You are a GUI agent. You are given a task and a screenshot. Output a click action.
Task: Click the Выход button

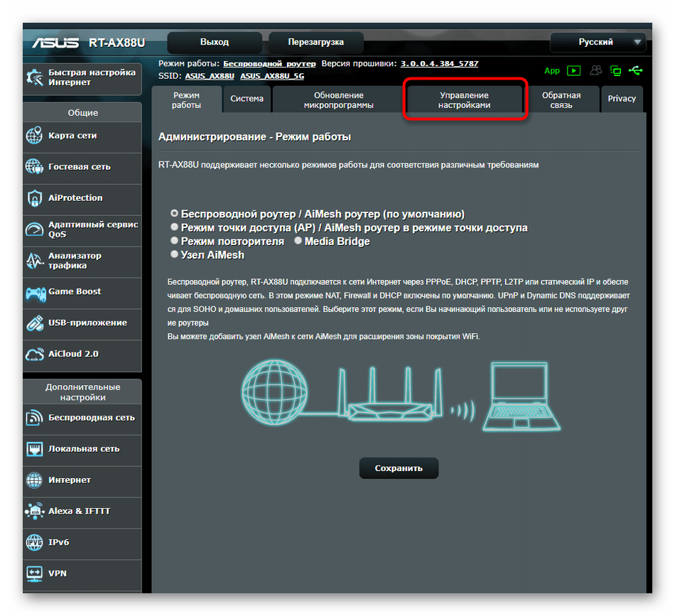(x=215, y=42)
